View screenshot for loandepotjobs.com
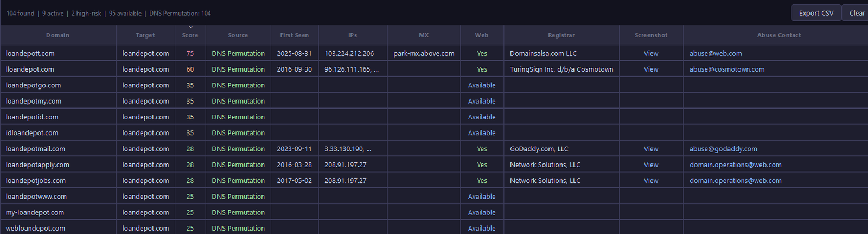Image resolution: width=868 pixels, height=234 pixels. point(651,180)
